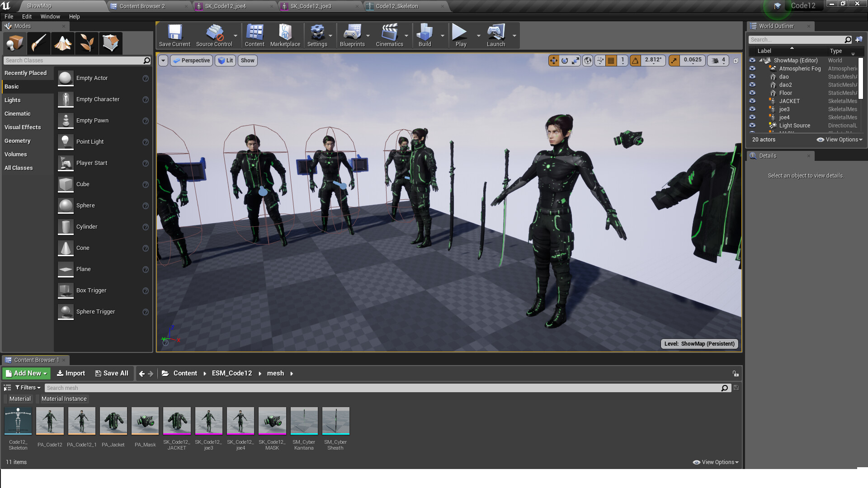
Task: Adjust the camera speed control showing 4
Action: click(x=718, y=60)
